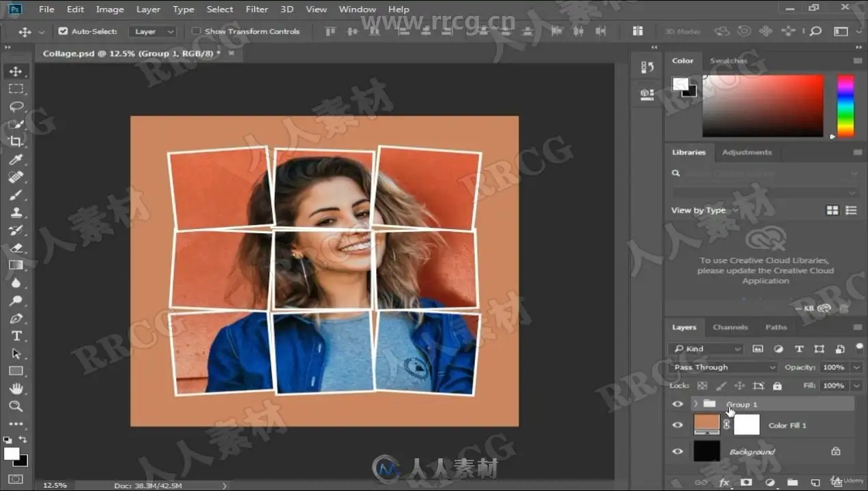Select the Zoom tool
The image size is (868, 491).
[x=16, y=406]
